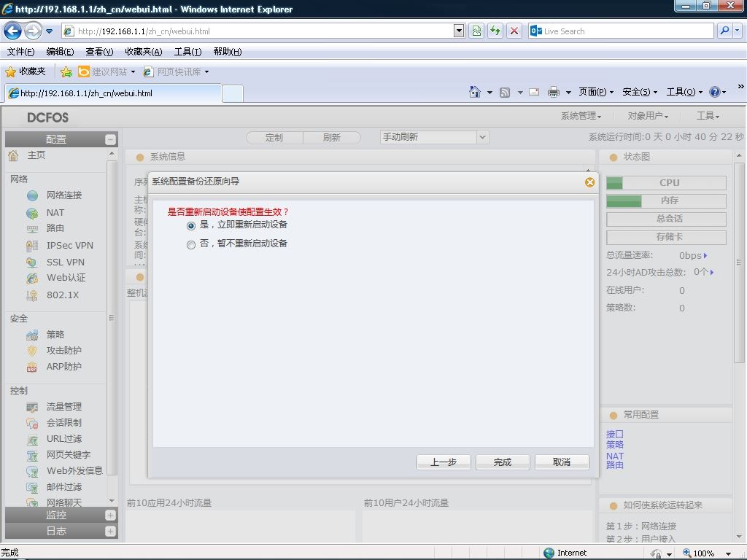Viewport: 747px width, 560px height.
Task: Click the IE refresh icon
Action: pyautogui.click(x=495, y=31)
